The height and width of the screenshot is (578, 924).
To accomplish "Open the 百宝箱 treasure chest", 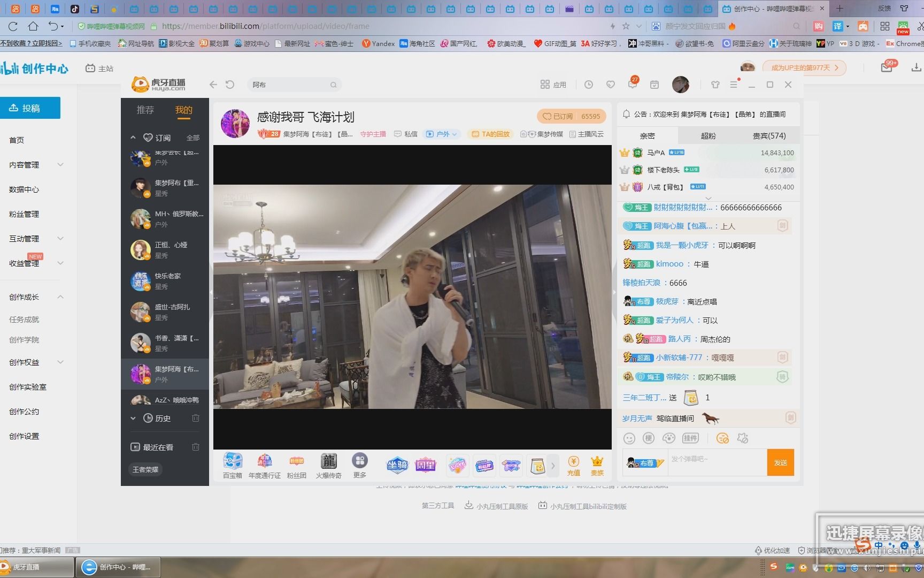I will tap(233, 465).
